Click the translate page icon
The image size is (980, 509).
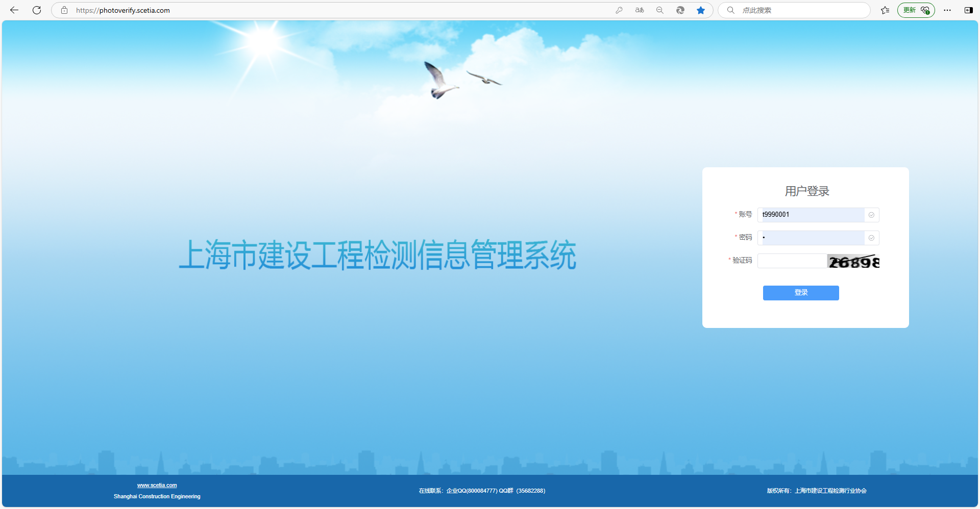click(640, 10)
